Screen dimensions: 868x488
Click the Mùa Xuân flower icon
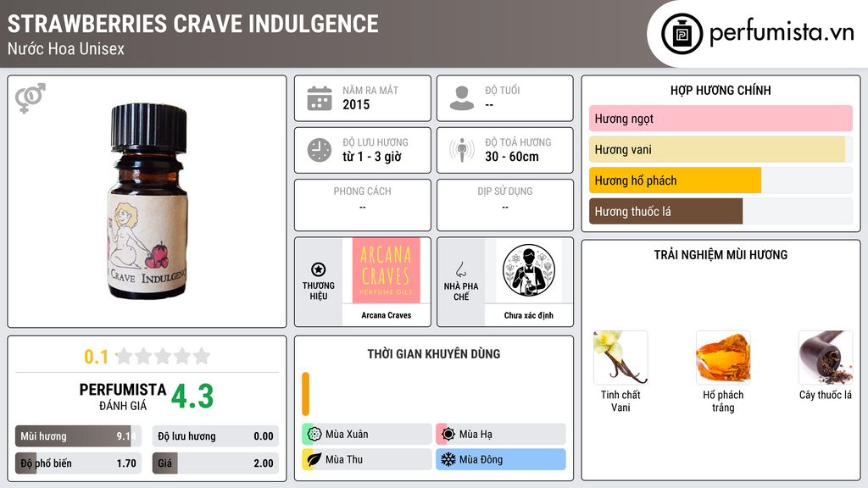point(314,435)
